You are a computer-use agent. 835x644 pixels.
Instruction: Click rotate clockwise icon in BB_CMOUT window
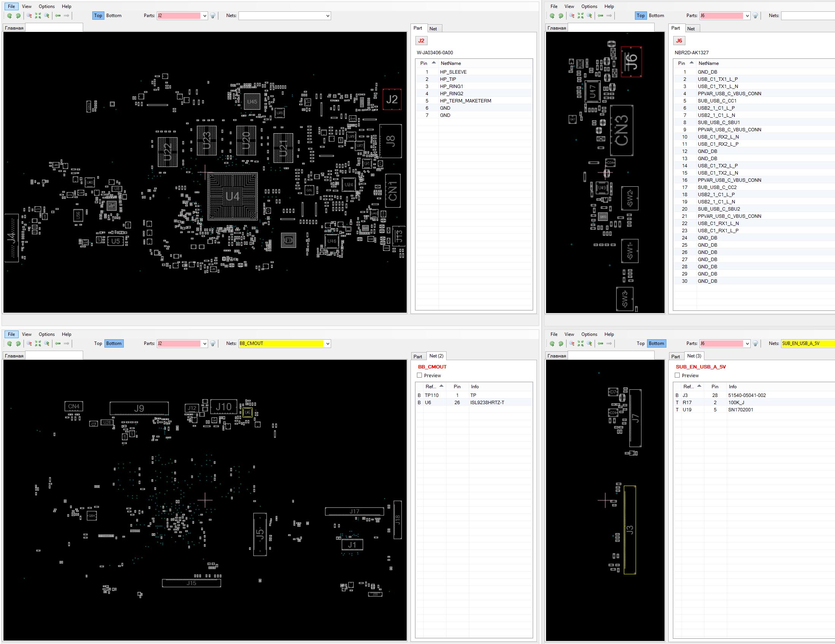coord(18,343)
